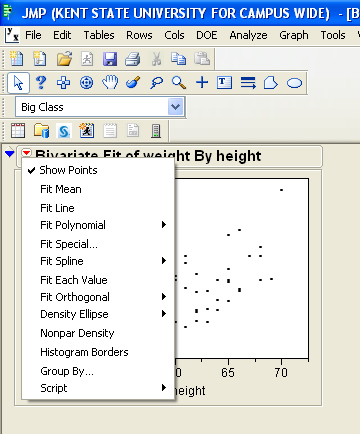Click the axis label 65
Screen dimensions: 360x434
click(228, 372)
